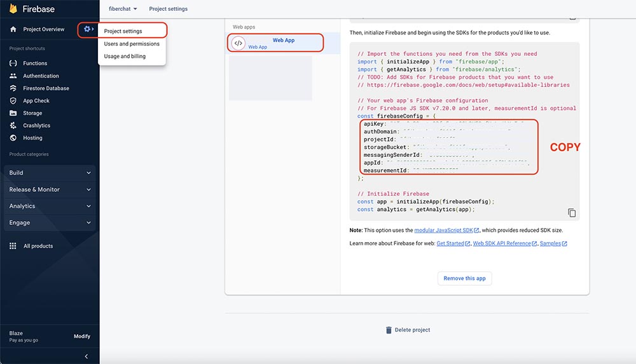Click the Delete project button

click(x=408, y=330)
